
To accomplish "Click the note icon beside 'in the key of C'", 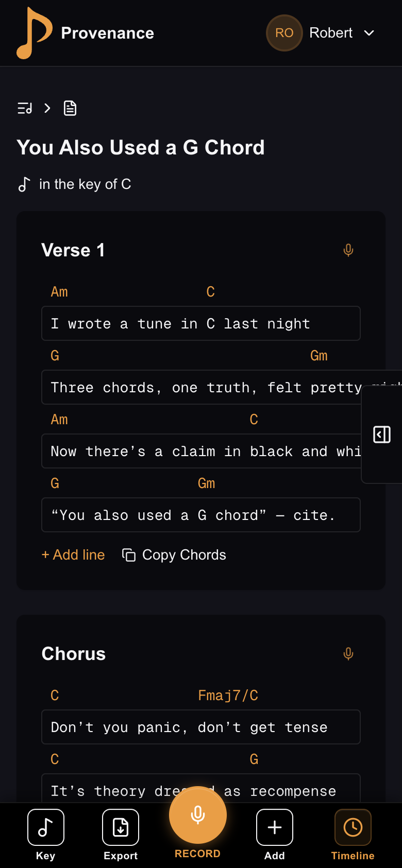I will pos(24,184).
